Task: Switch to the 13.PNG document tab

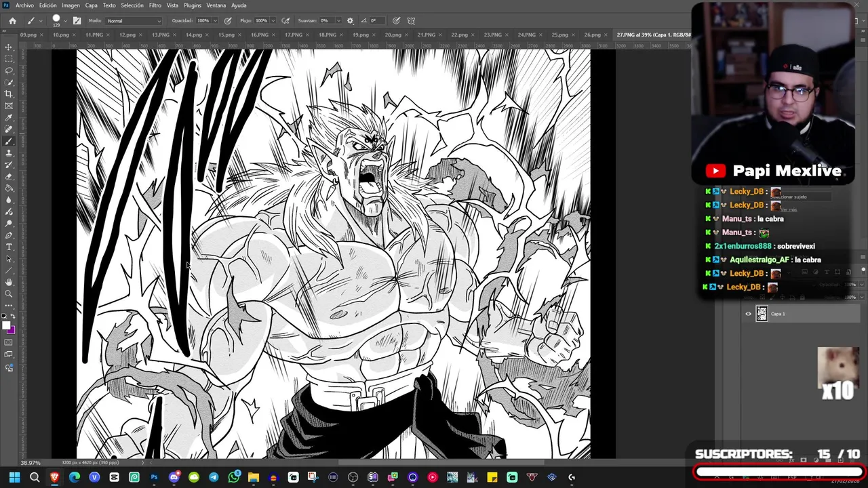Action: point(160,35)
